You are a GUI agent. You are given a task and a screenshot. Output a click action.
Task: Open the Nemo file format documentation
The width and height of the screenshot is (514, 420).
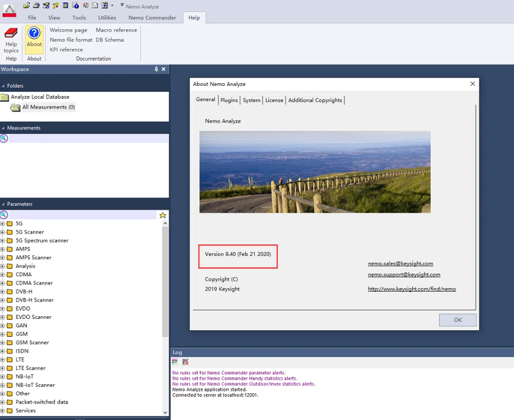tap(71, 40)
